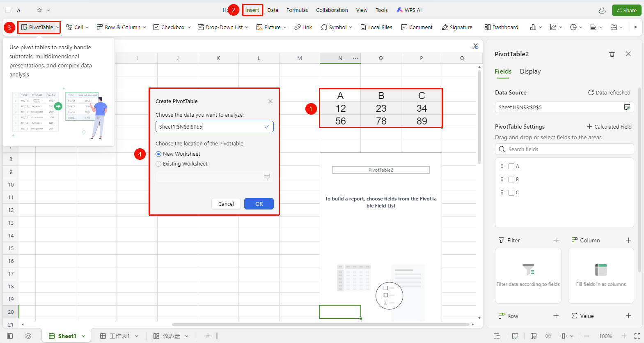Insert a horizontal bar chart
The image size is (644, 343).
click(593, 27)
